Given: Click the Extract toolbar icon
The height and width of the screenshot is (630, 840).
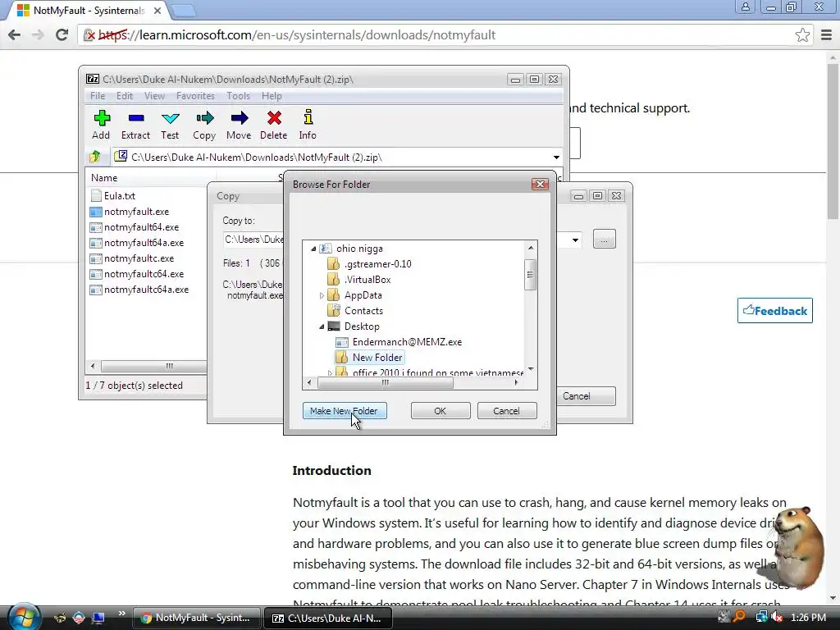Looking at the screenshot, I should coord(135,125).
